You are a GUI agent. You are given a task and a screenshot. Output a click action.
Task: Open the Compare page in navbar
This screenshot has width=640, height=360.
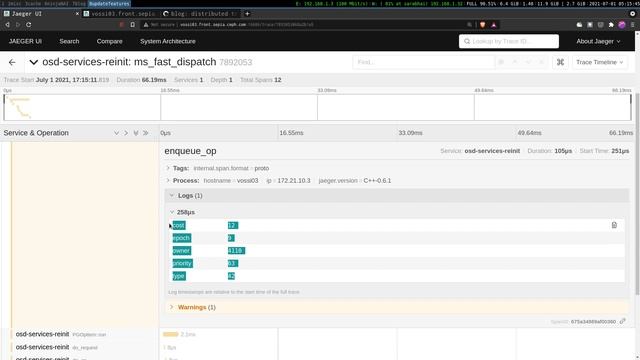(x=109, y=41)
